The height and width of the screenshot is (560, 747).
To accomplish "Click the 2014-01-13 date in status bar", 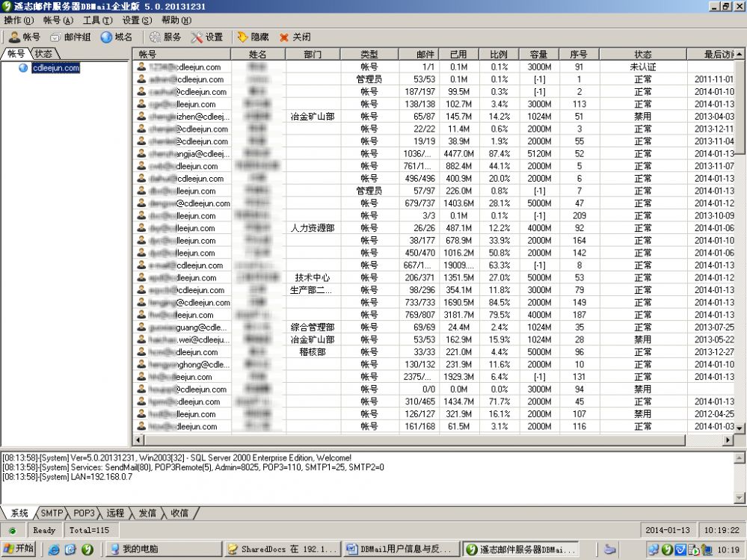I will pyautogui.click(x=668, y=530).
